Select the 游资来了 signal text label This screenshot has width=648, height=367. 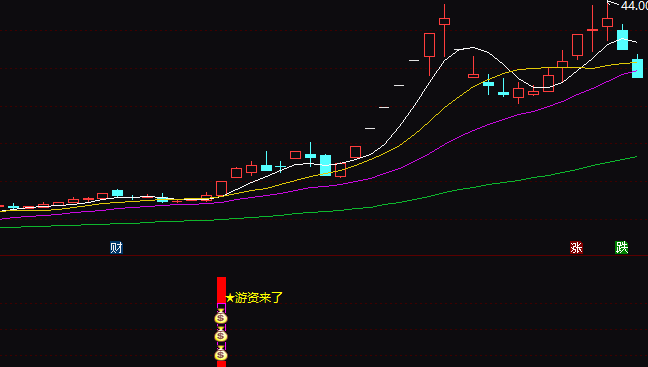(259, 298)
